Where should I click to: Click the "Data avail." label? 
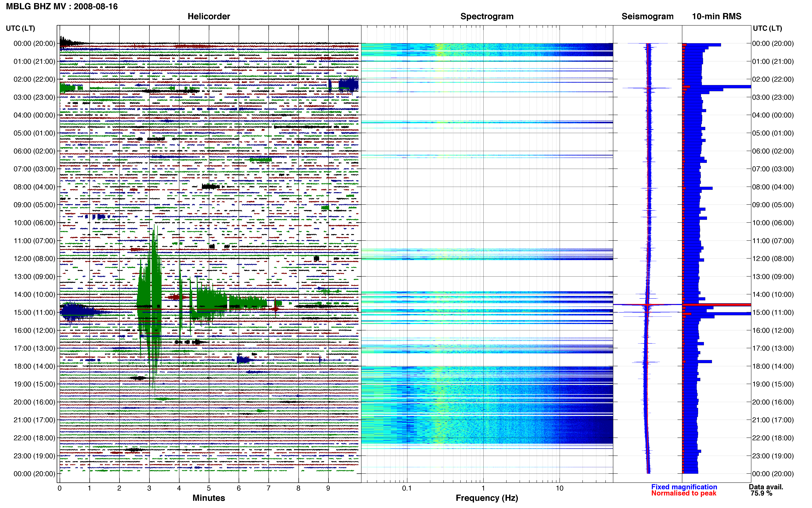point(766,487)
